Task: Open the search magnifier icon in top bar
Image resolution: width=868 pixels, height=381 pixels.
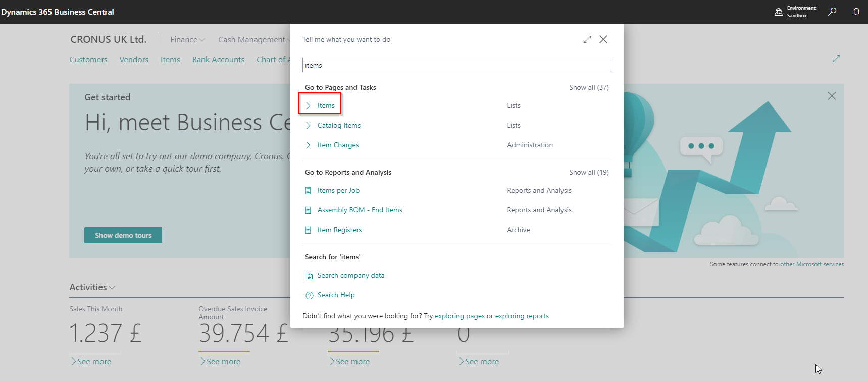Action: (x=832, y=12)
